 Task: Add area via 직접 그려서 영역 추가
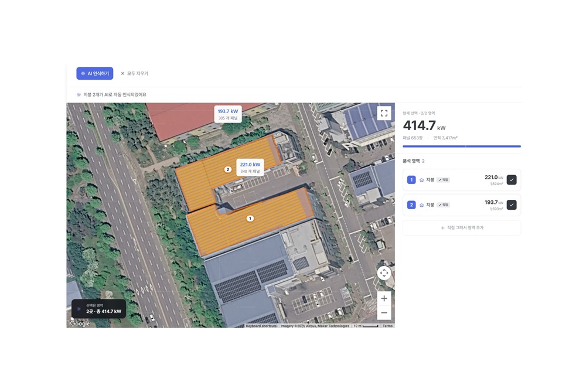tap(462, 227)
